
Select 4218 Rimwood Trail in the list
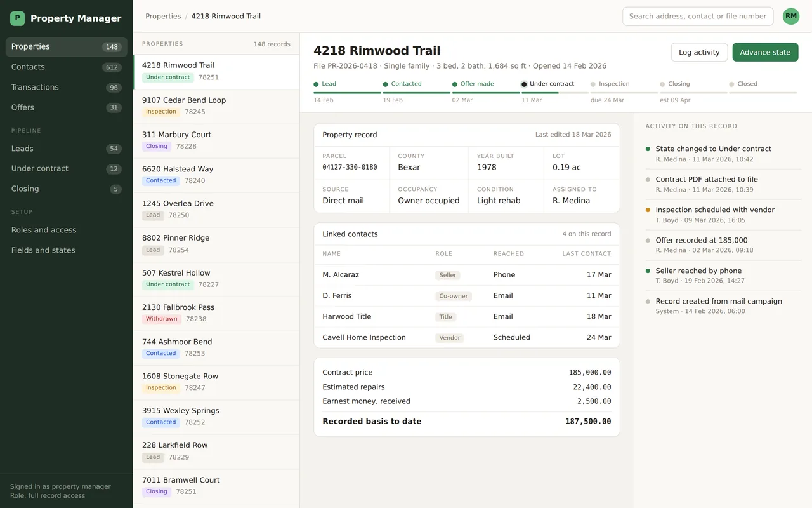[216, 72]
